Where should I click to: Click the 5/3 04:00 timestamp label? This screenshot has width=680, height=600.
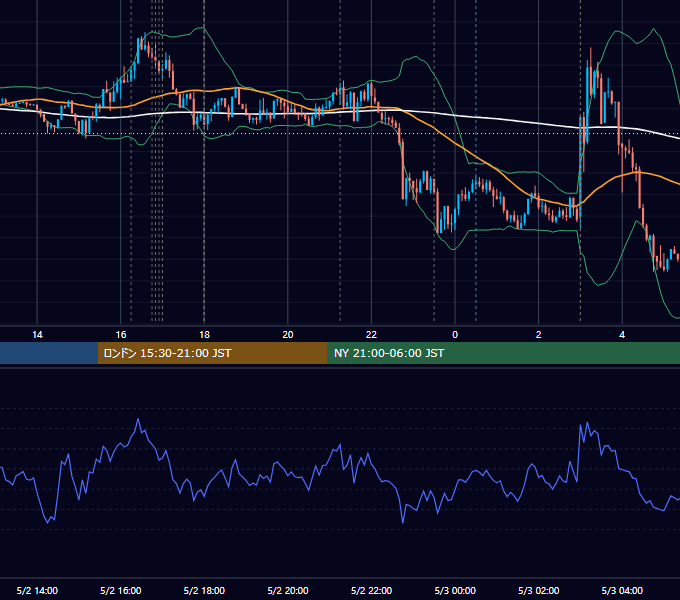click(622, 590)
